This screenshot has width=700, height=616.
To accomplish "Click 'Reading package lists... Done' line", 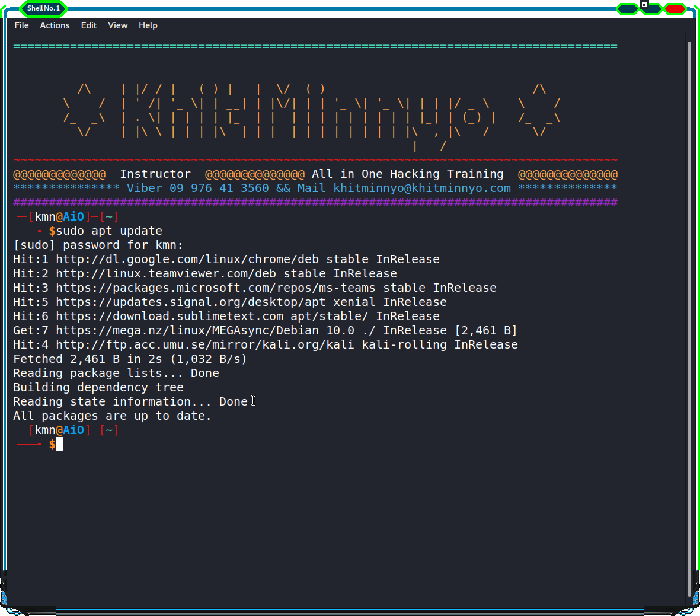I will pos(116,373).
